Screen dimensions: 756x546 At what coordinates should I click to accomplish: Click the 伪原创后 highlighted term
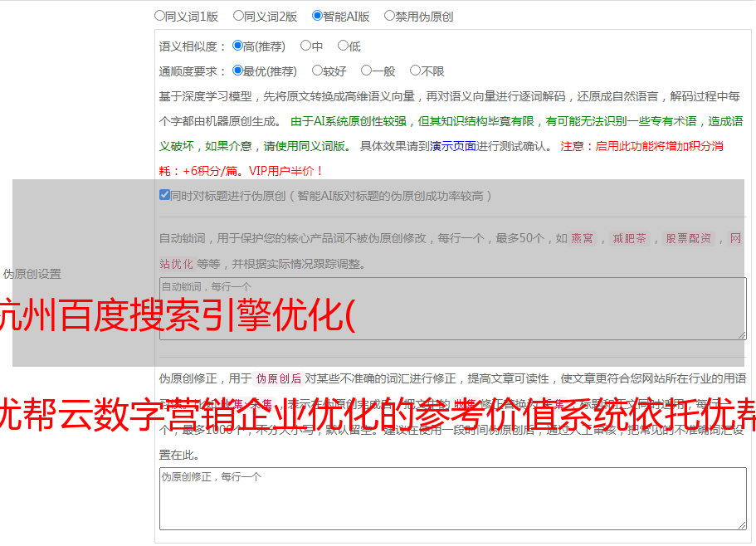(279, 378)
